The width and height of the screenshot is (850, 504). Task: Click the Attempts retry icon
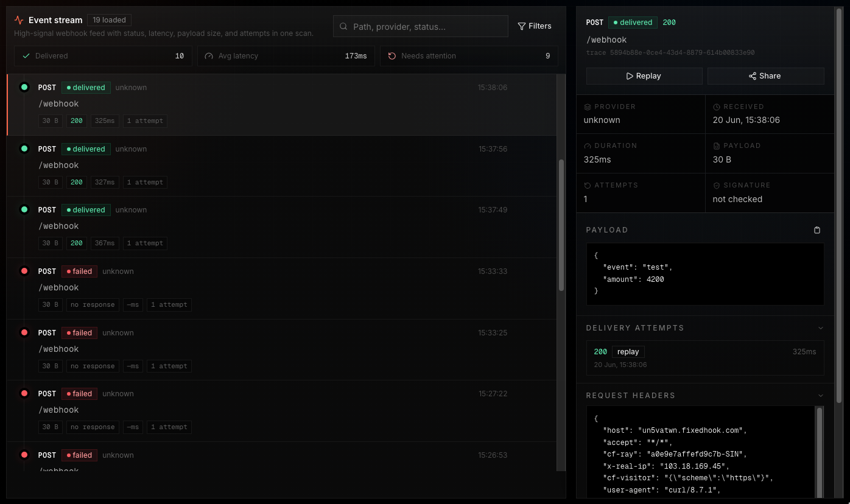tap(588, 186)
